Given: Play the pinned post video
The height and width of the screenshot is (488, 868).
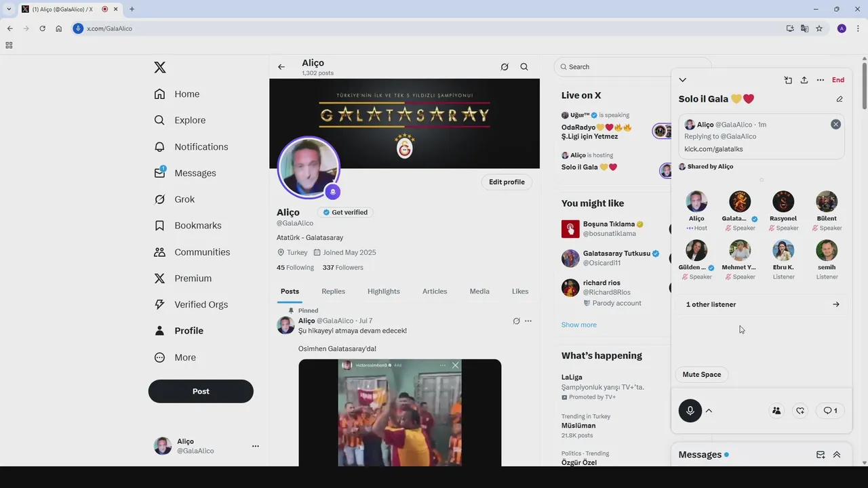Looking at the screenshot, I should point(399,413).
